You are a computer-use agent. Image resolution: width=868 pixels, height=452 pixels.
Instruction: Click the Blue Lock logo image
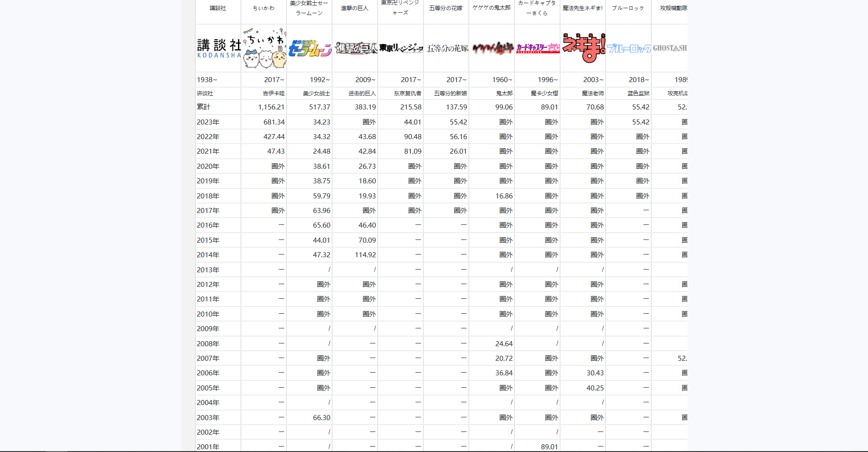coord(629,48)
